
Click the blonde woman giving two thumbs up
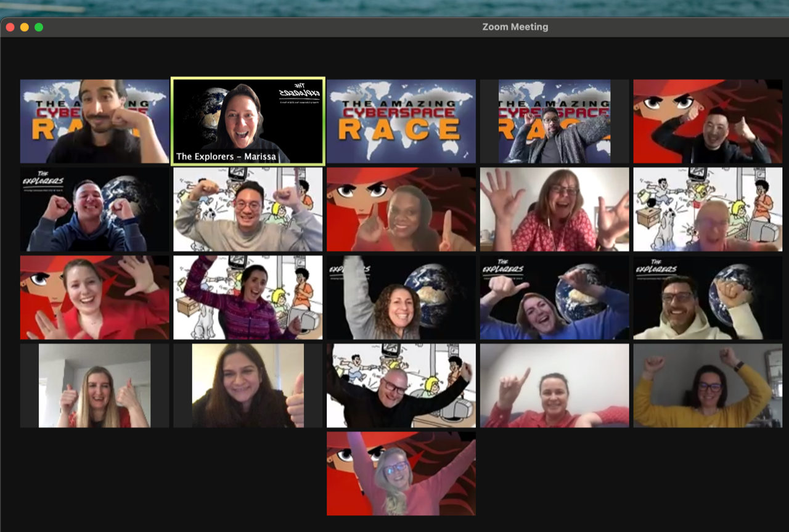(x=94, y=386)
